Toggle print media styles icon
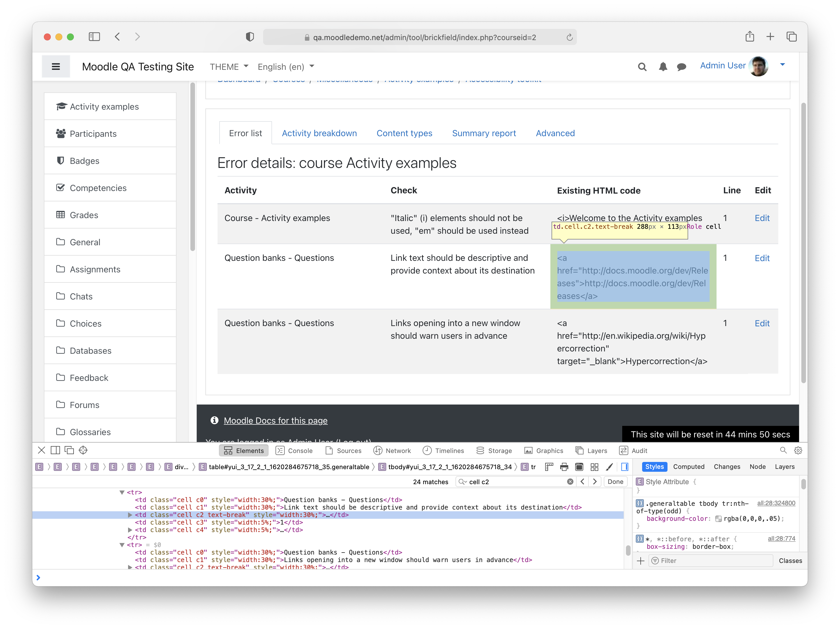The width and height of the screenshot is (840, 629). click(x=564, y=467)
